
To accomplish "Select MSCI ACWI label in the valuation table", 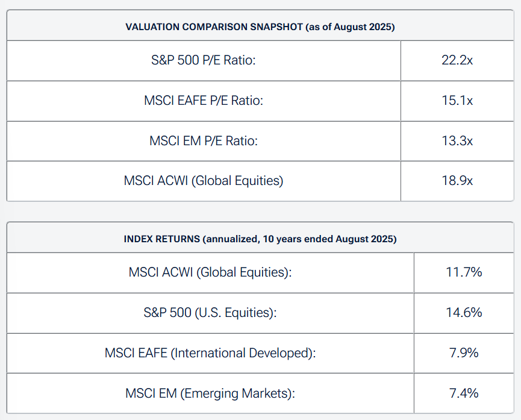I will point(204,180).
